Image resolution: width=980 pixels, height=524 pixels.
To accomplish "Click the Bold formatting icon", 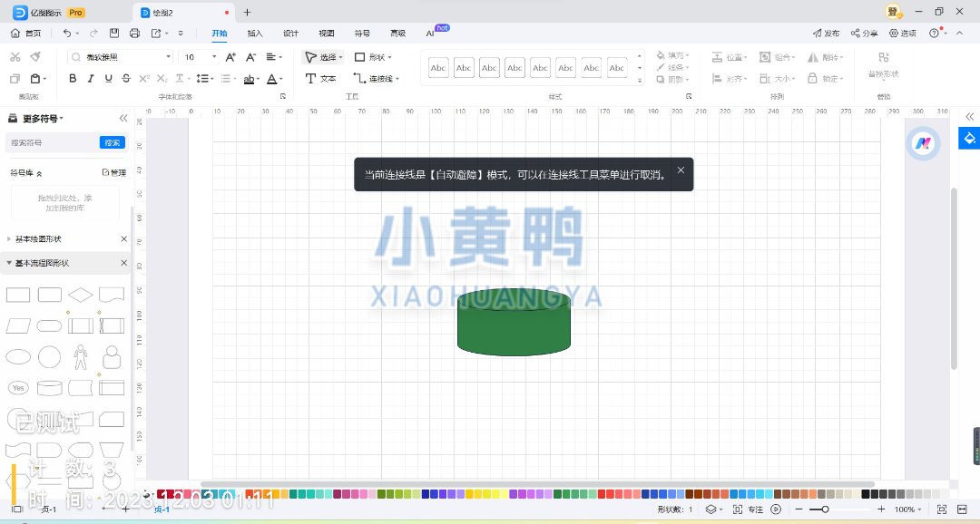I will coord(73,79).
